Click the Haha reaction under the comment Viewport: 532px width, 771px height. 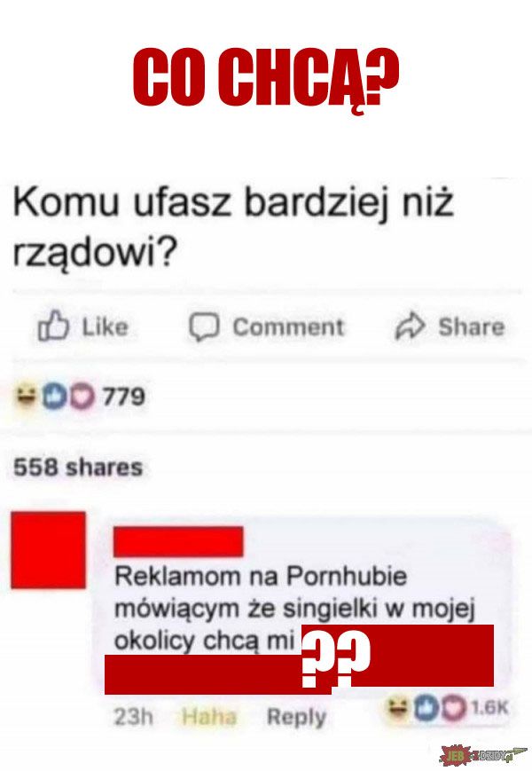point(208,717)
